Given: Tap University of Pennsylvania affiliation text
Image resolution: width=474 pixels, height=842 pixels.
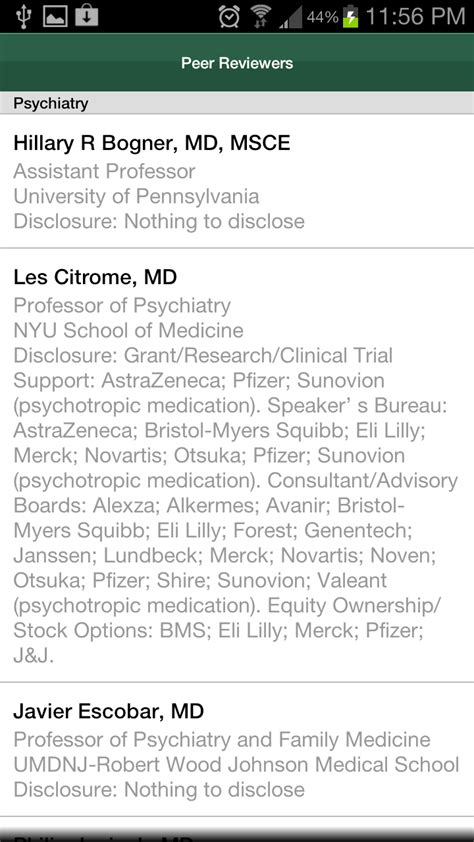Looking at the screenshot, I should (x=136, y=197).
